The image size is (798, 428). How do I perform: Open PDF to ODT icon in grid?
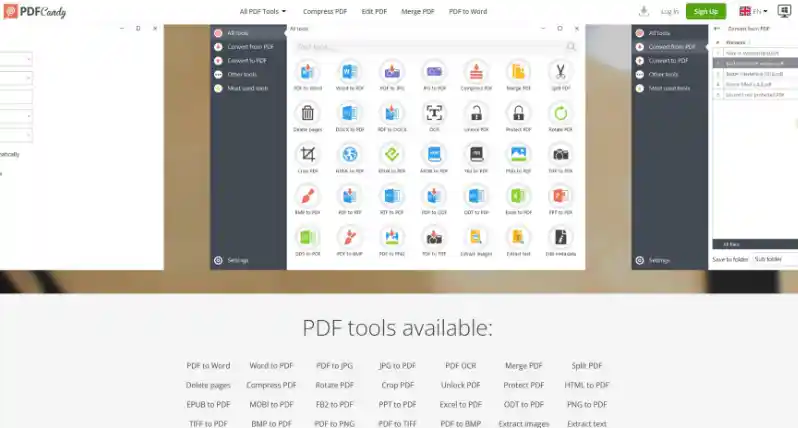click(434, 196)
